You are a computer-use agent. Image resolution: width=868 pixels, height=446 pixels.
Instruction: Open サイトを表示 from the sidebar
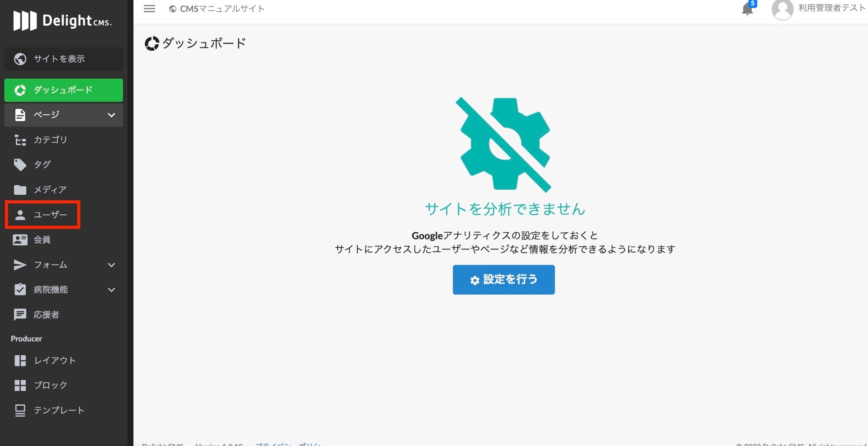[63, 59]
